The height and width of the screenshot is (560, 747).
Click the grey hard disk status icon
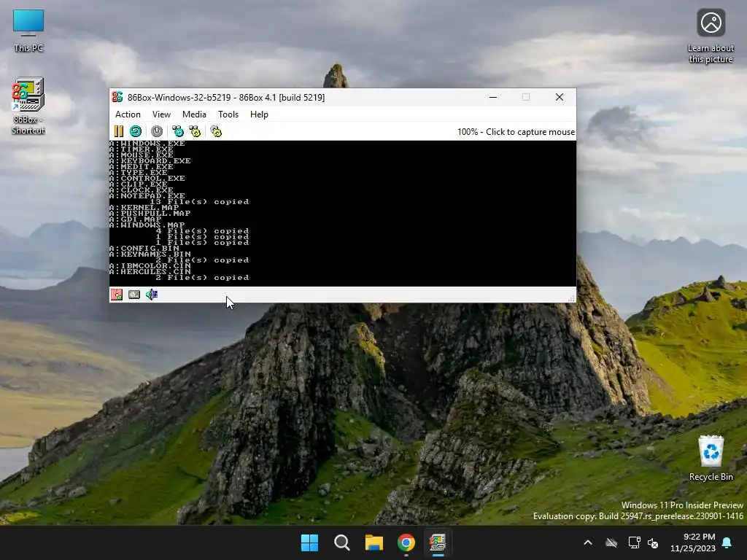point(134,295)
